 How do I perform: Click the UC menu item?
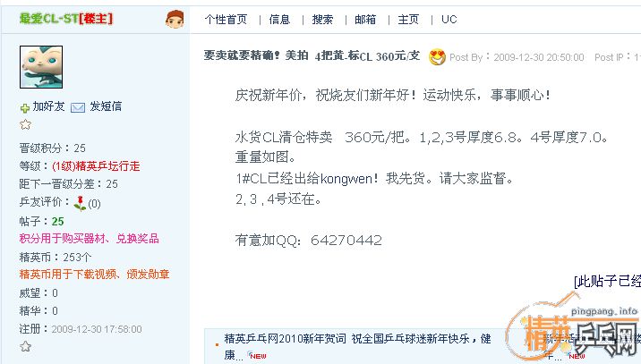pyautogui.click(x=449, y=19)
